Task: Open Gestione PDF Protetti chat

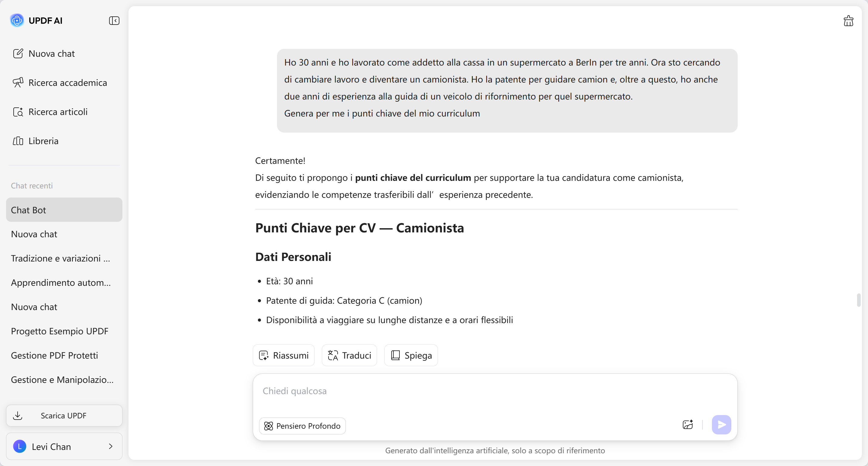Action: coord(55,355)
